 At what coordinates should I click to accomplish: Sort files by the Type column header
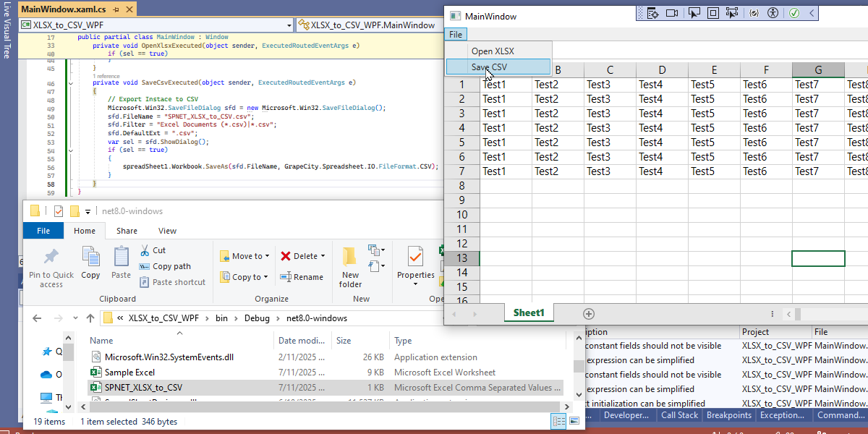[x=477, y=341]
